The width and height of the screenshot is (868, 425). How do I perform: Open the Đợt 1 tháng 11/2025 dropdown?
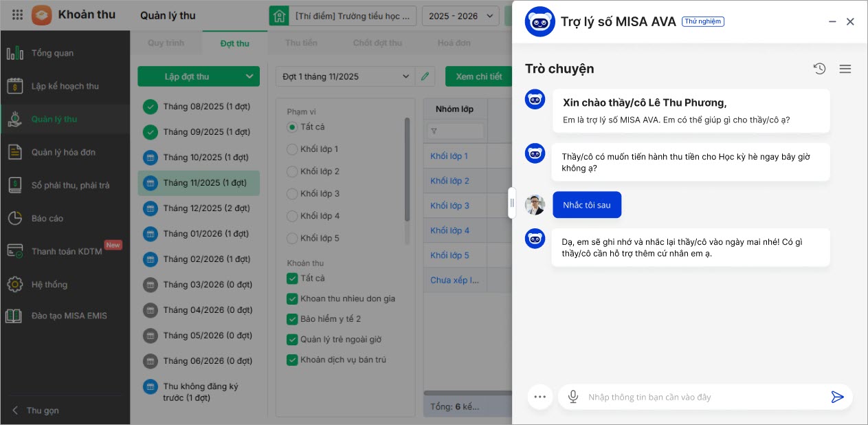point(346,76)
